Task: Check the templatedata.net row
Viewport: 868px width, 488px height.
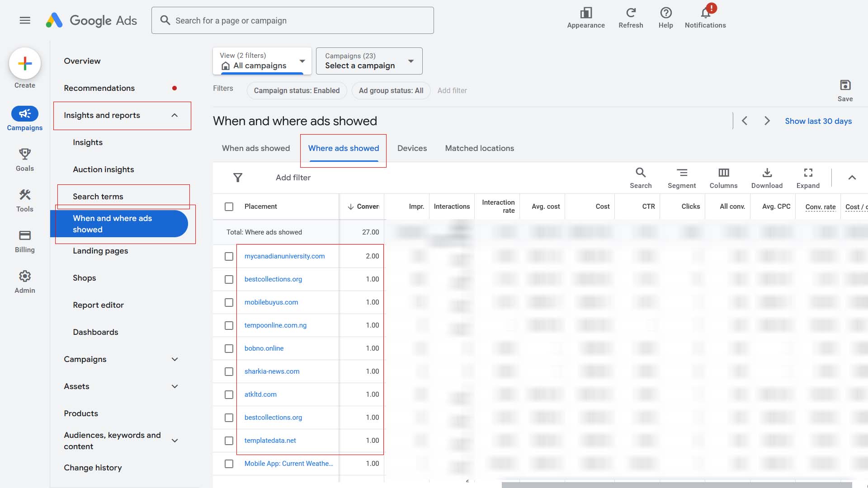Action: 229,441
